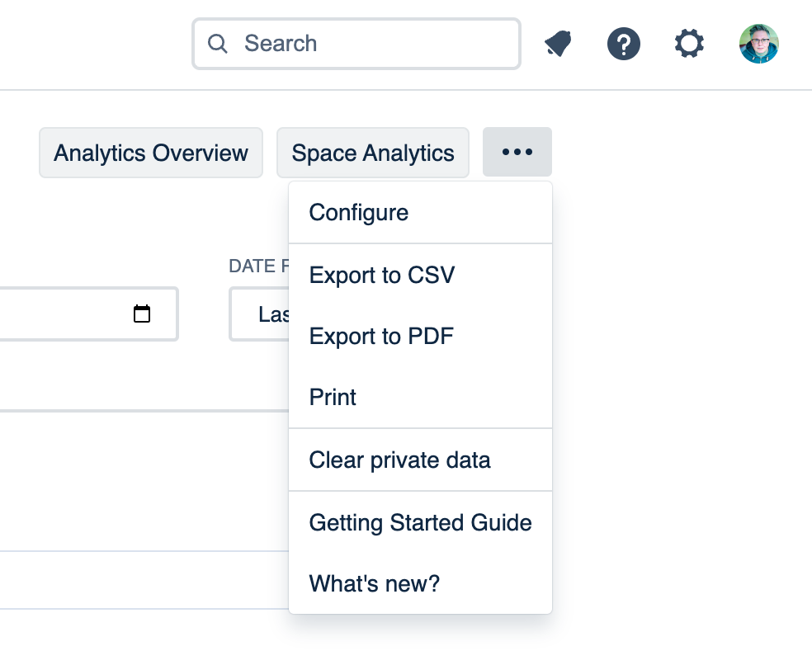Go to Analytics Overview
The image size is (812, 665).
tap(151, 153)
